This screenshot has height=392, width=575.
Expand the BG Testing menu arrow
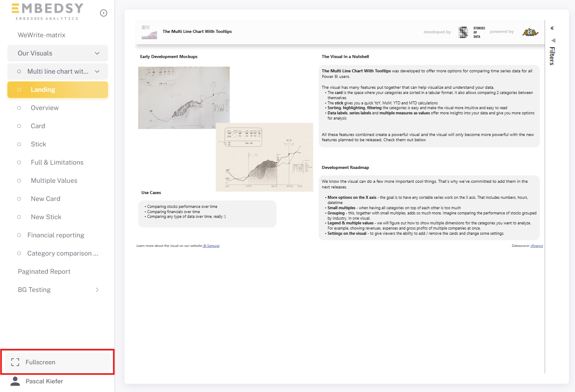pos(97,290)
